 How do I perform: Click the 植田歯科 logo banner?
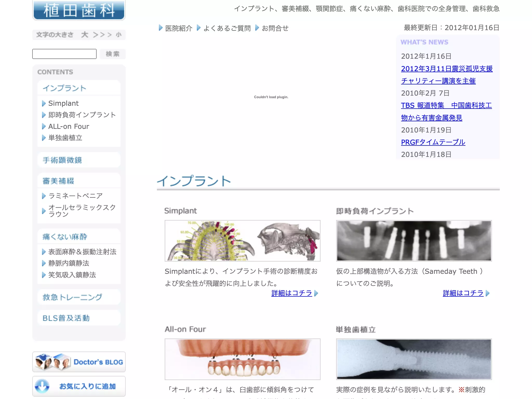coord(79,10)
